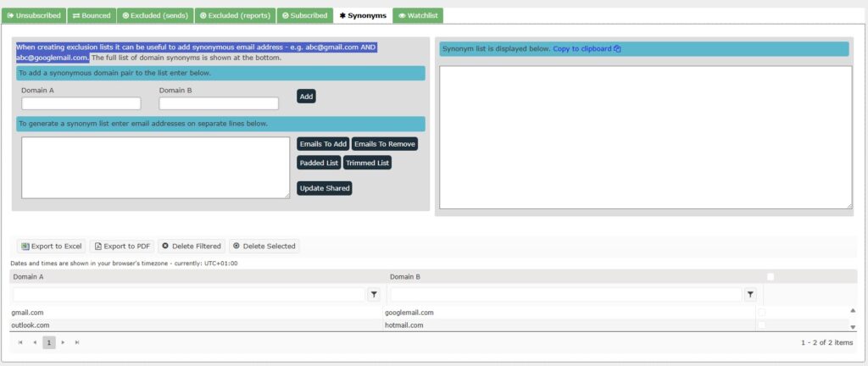Jump to the last page of results

76,342
